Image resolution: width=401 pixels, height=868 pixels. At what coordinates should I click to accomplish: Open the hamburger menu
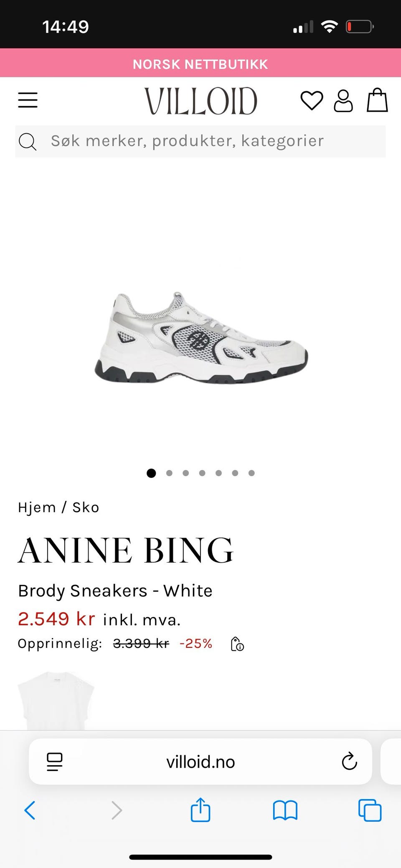tap(28, 100)
